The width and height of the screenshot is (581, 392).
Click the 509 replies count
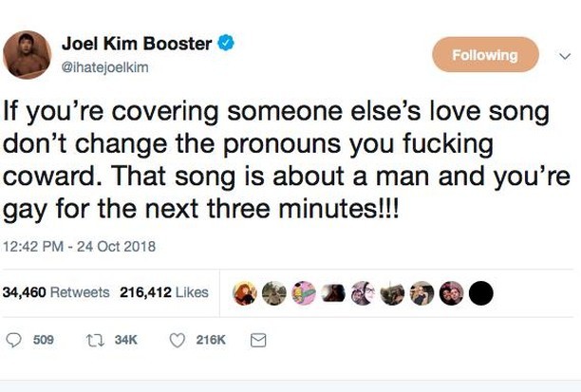(43, 340)
